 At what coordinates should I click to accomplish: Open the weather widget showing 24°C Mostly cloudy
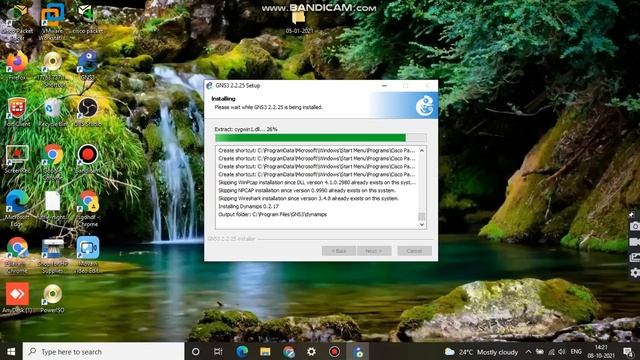[x=481, y=351]
